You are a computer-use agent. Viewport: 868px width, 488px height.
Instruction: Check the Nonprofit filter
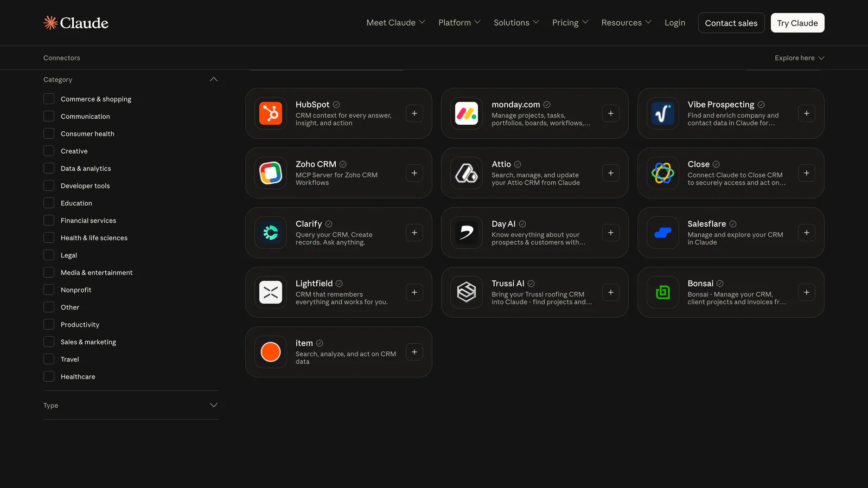tap(49, 290)
